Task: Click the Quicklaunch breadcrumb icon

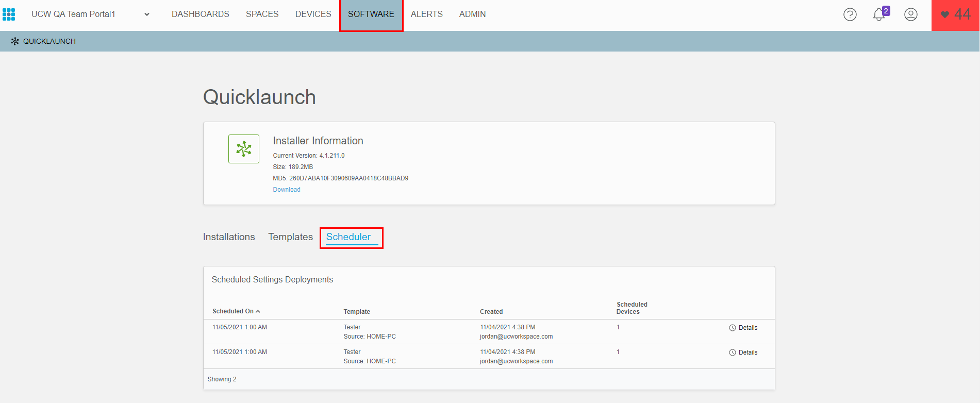Action: click(15, 41)
